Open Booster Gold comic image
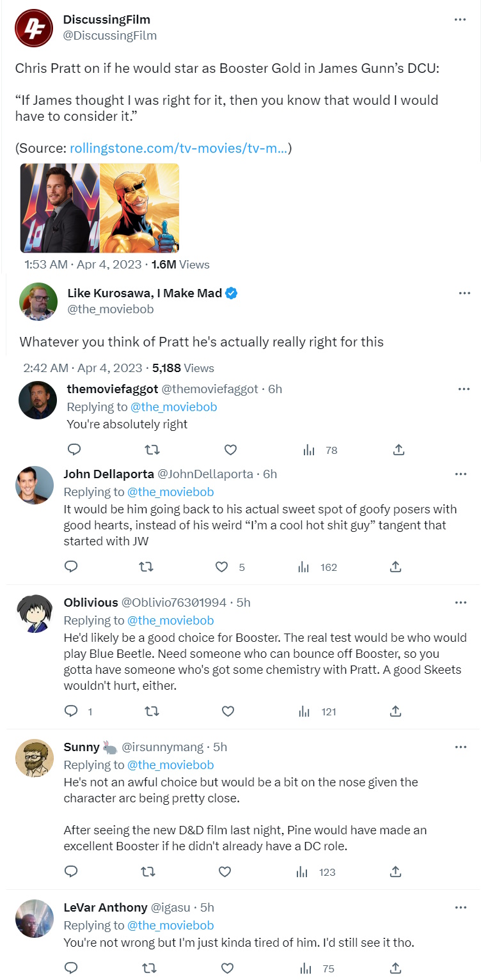 (139, 208)
